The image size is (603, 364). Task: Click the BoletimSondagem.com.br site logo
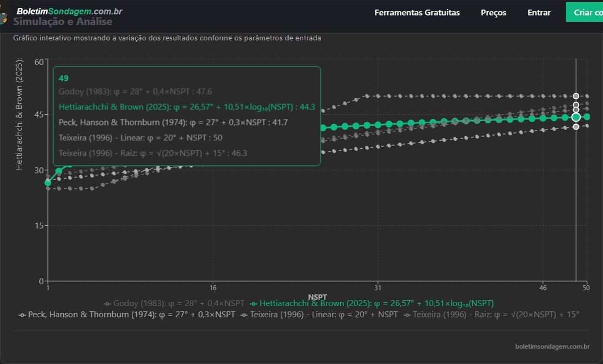click(x=69, y=11)
